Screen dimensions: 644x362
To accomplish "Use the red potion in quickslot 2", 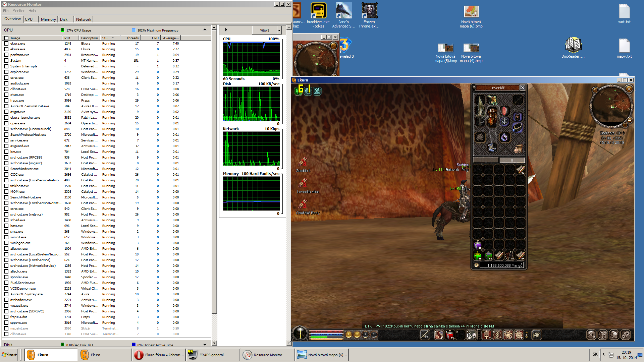I will [450, 335].
